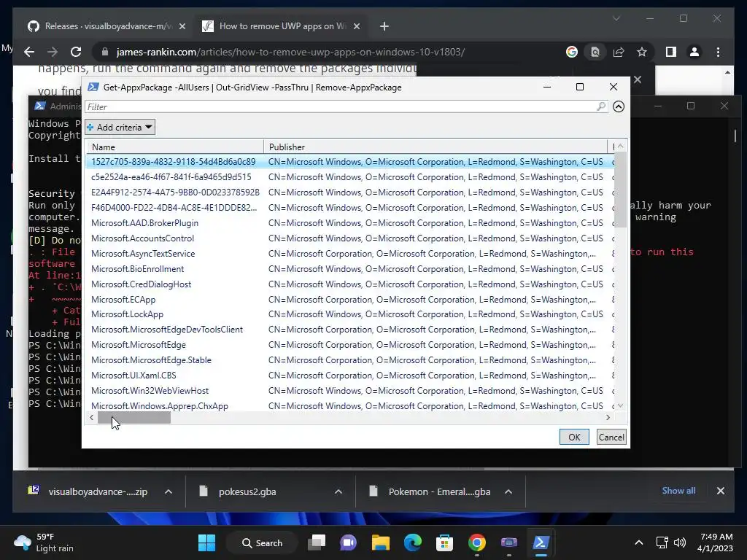Open the Windows Start menu
The image size is (747, 560).
(x=206, y=542)
